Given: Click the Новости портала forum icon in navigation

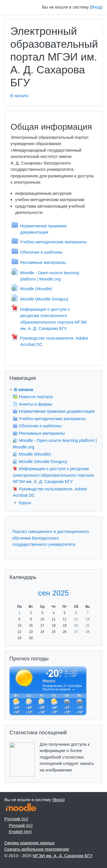Looking at the screenshot, I should pos(15,397).
